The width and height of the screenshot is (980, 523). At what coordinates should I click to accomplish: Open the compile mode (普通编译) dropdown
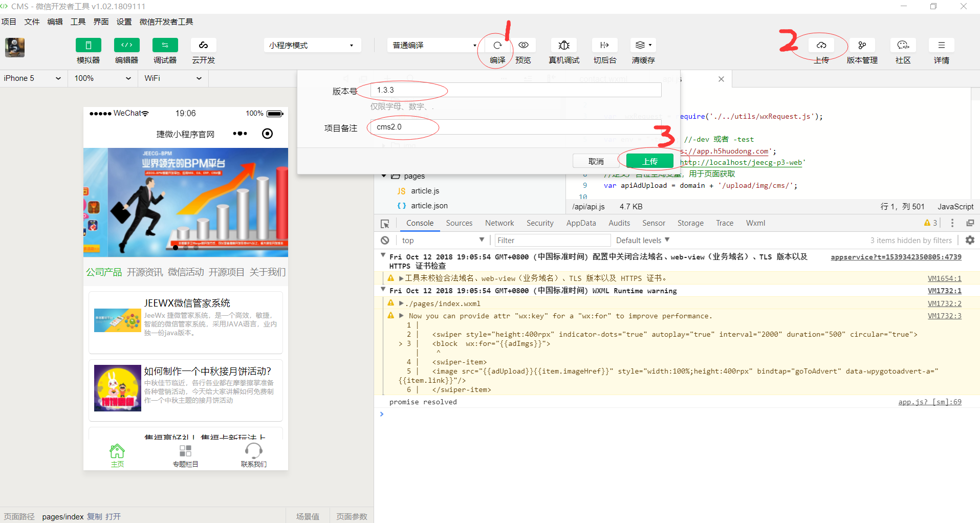coord(434,45)
